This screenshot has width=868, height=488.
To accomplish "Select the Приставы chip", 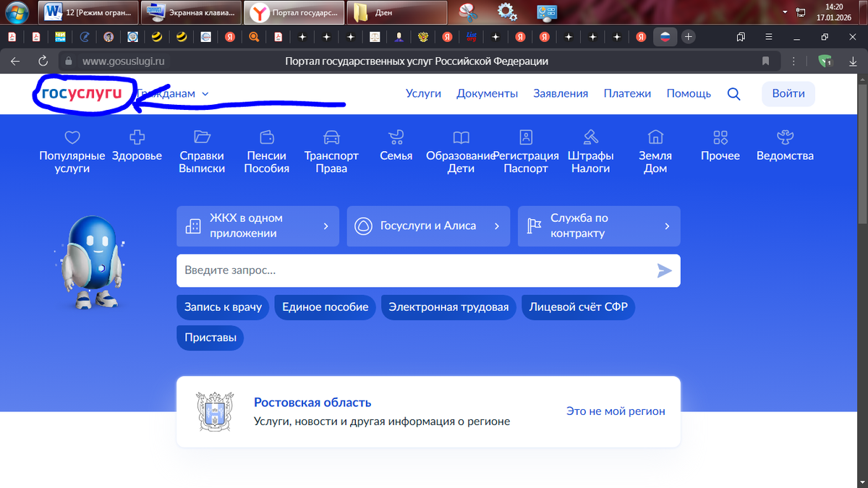I will tap(210, 338).
